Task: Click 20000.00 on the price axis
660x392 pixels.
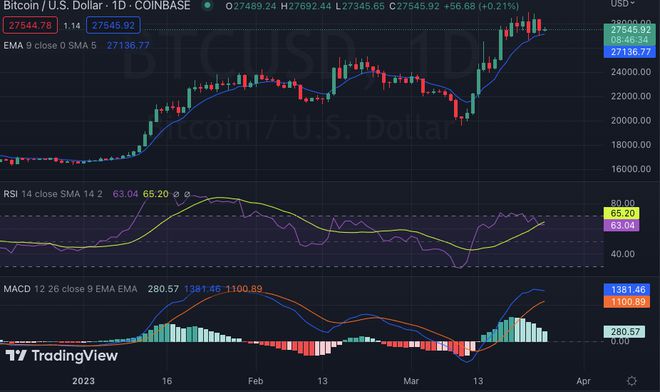Action: pos(631,120)
